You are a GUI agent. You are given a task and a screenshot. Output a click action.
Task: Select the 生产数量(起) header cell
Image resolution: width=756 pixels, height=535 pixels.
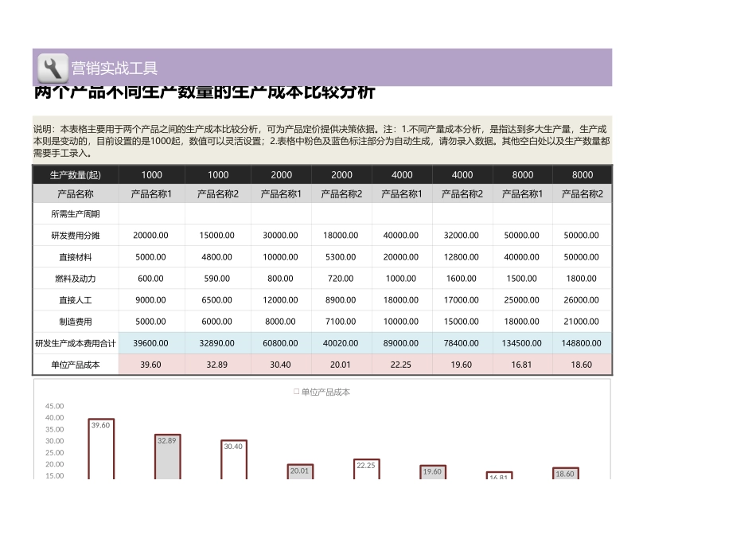click(x=73, y=174)
